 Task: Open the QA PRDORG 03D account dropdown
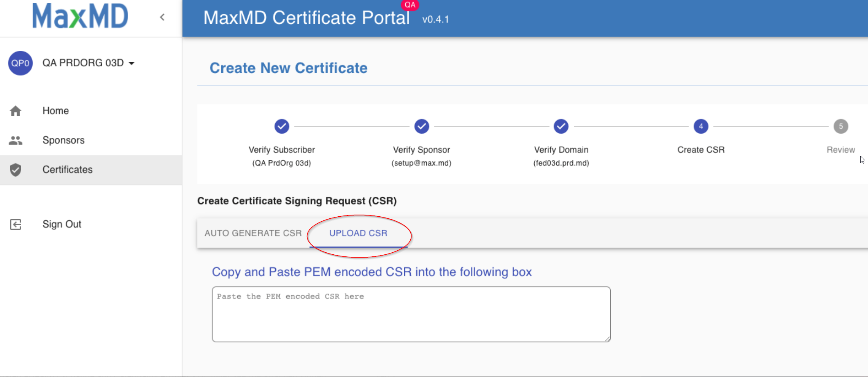(88, 63)
